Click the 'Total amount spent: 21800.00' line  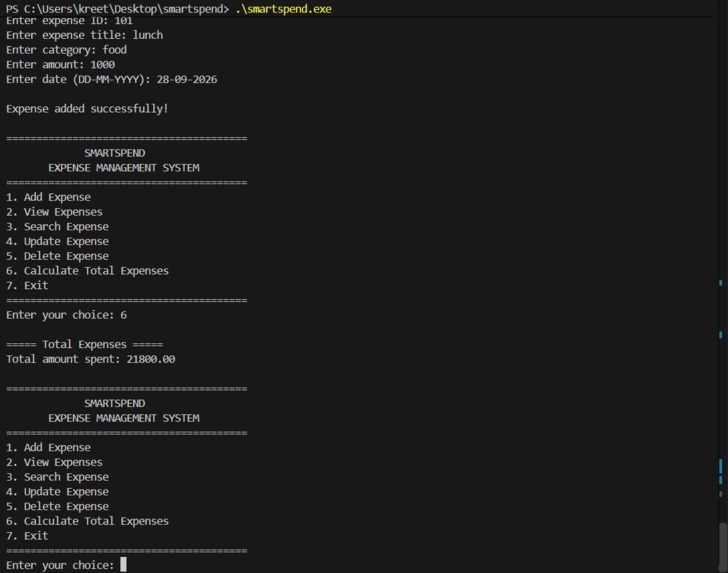91,359
